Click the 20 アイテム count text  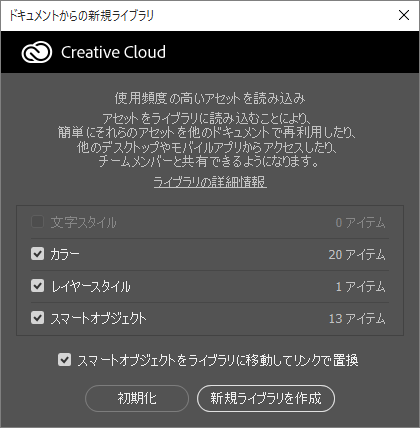click(x=357, y=255)
